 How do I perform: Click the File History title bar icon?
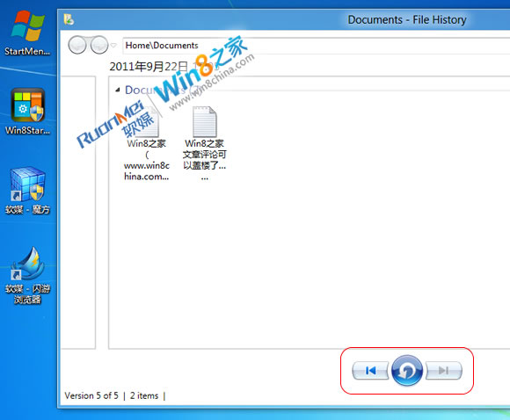[69, 19]
